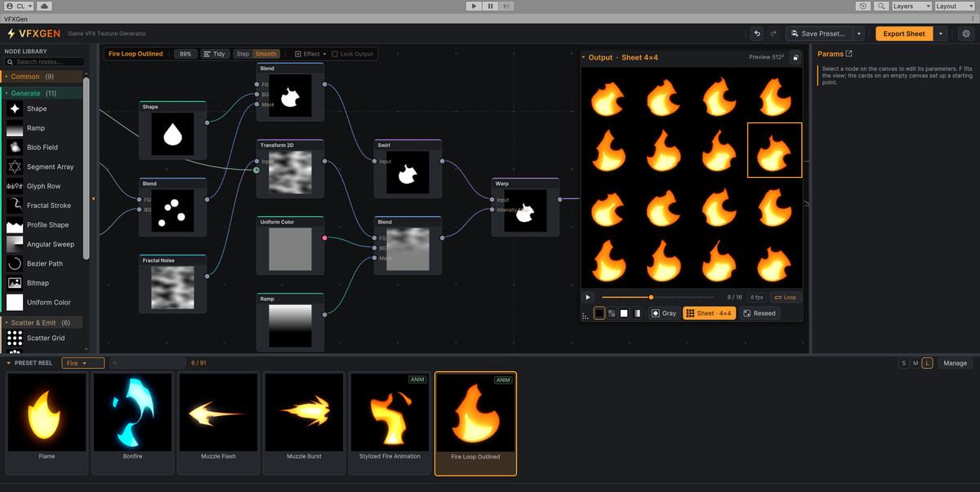The image size is (980, 492).
Task: Click the redo arrow in header
Action: pyautogui.click(x=773, y=33)
